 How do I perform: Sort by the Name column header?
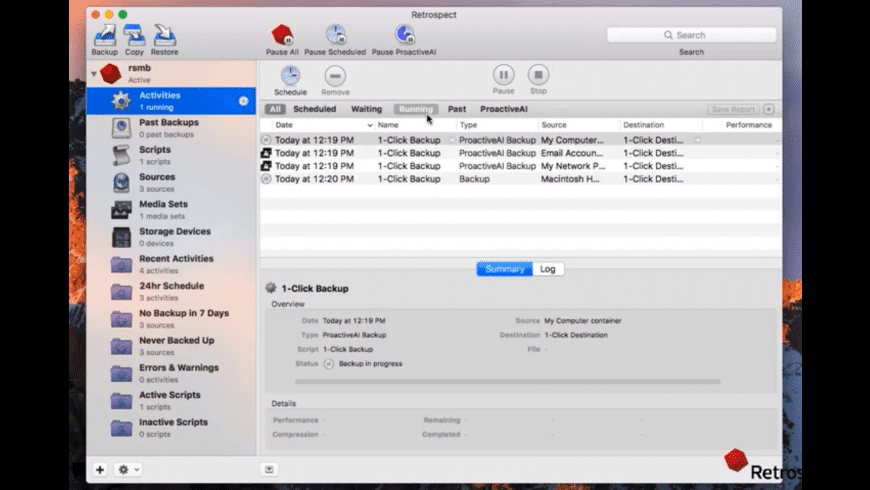pos(416,125)
